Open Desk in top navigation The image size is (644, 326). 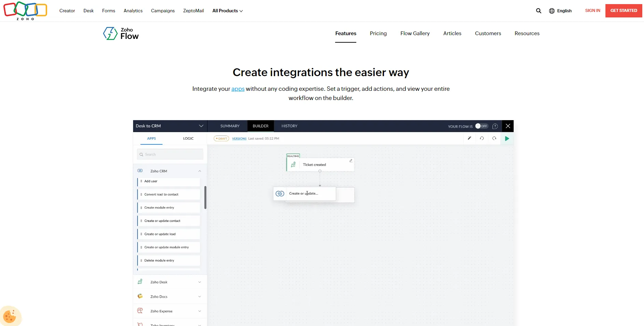pyautogui.click(x=88, y=11)
